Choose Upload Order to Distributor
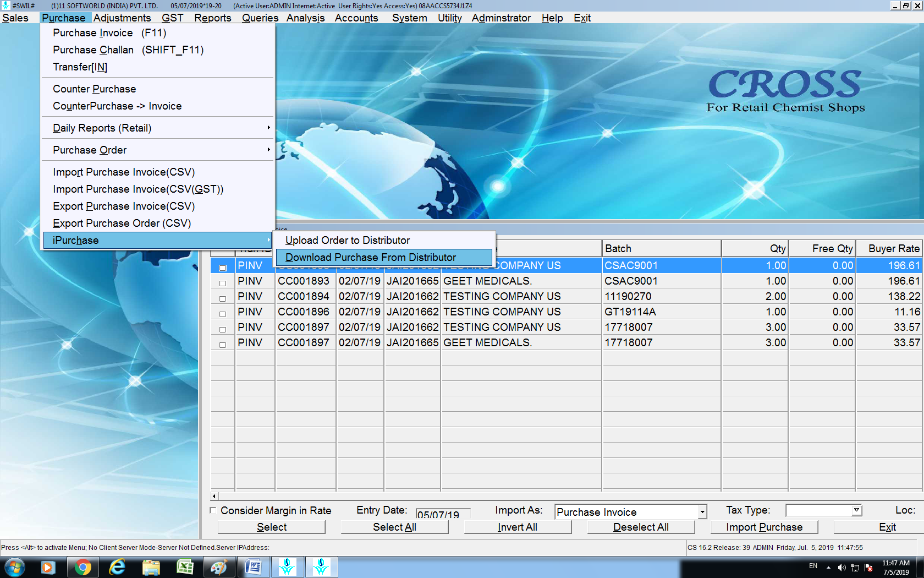Viewport: 924px width, 578px height. click(384, 240)
